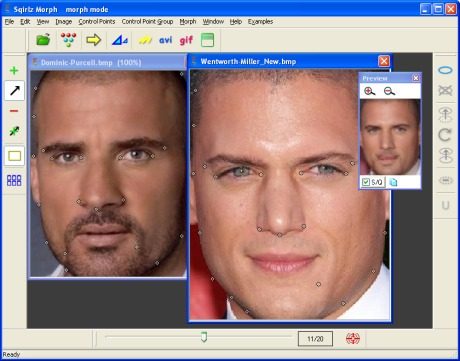The height and width of the screenshot is (361, 460).
Task: Click the copy icon in the Preview panel
Action: (x=393, y=182)
